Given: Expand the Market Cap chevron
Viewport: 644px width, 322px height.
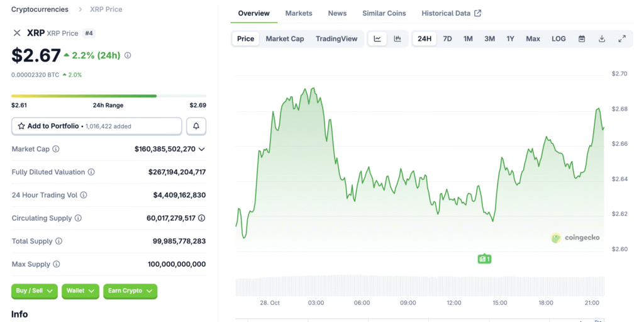Looking at the screenshot, I should [x=202, y=149].
